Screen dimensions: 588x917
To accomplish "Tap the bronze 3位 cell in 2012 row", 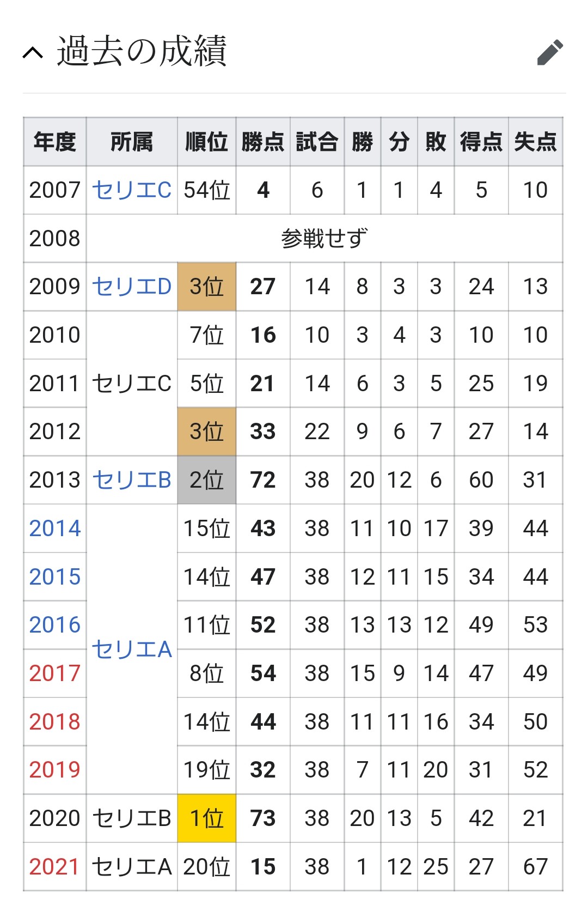I will coord(207,432).
